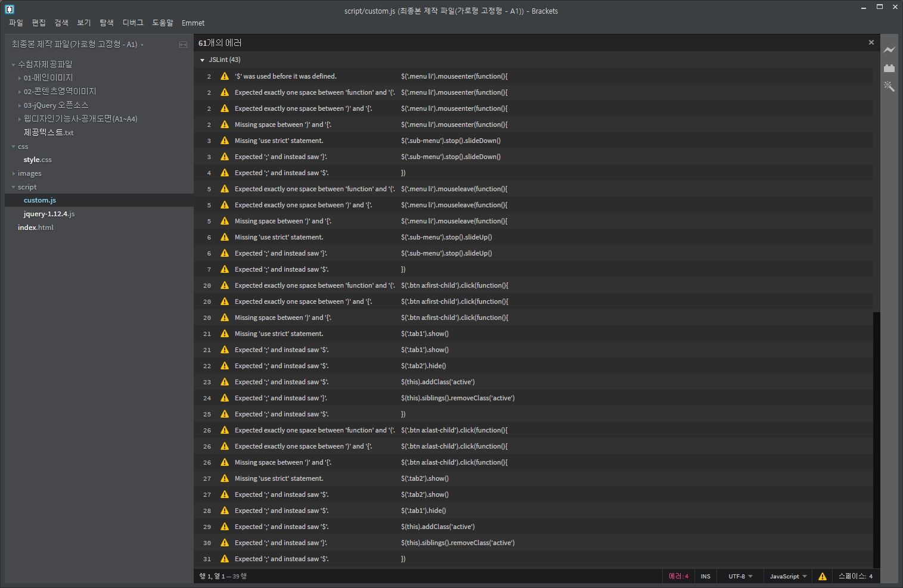
Task: Collapse the JSLint (43) results section
Action: click(x=203, y=60)
